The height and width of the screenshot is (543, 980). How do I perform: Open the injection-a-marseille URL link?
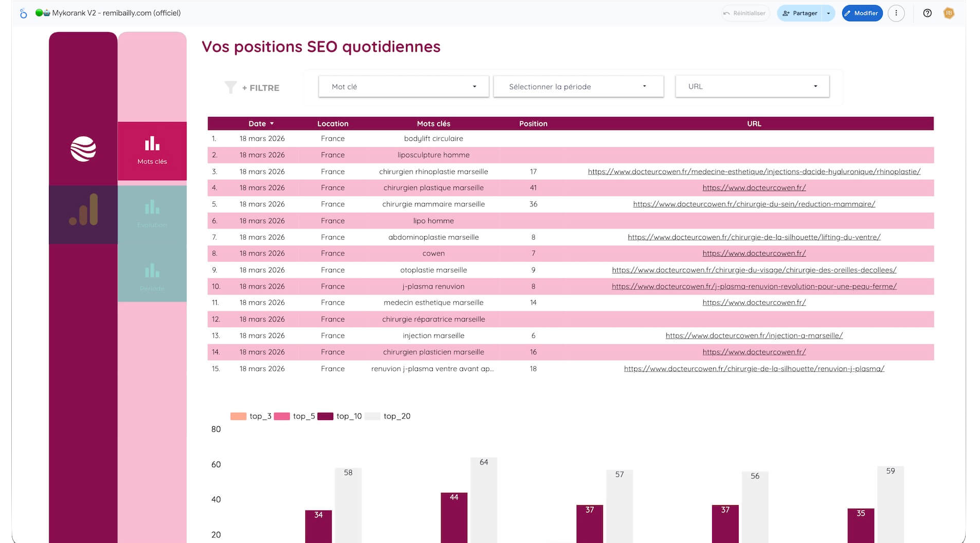(x=754, y=336)
